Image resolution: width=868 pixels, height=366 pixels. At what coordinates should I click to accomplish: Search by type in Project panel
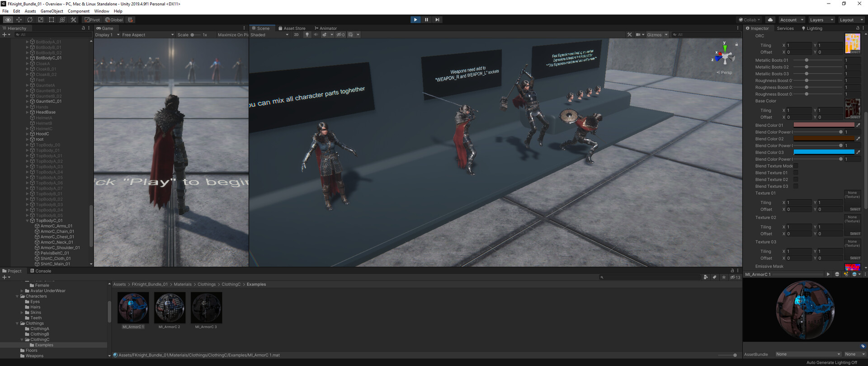coord(706,277)
